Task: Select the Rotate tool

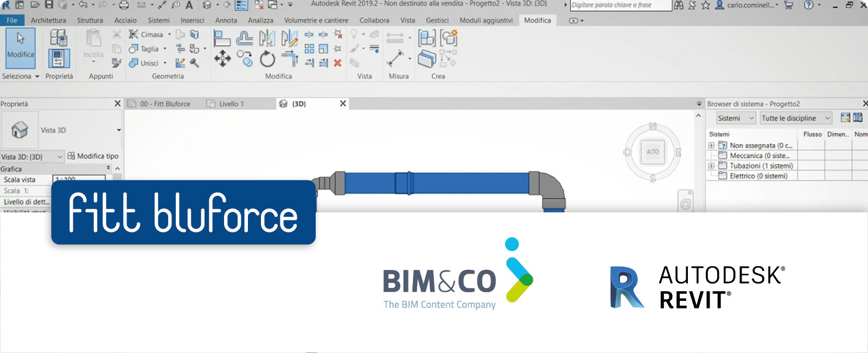Action: click(x=267, y=59)
